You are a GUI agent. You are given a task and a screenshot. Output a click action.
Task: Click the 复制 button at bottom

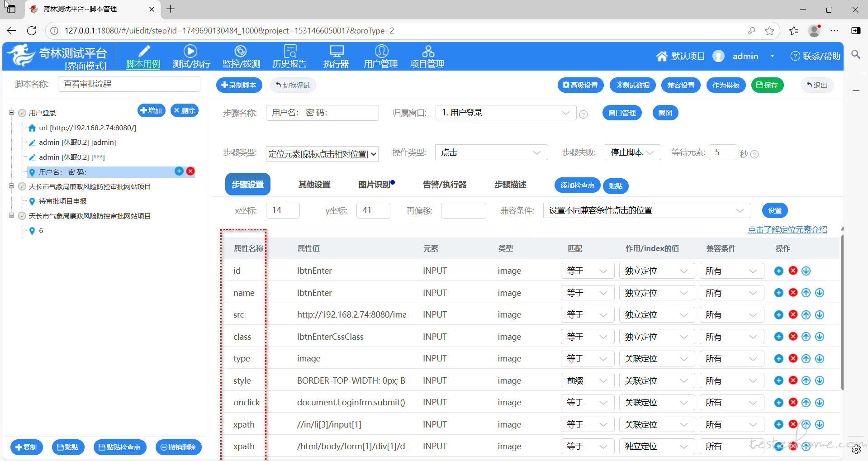tap(26, 447)
